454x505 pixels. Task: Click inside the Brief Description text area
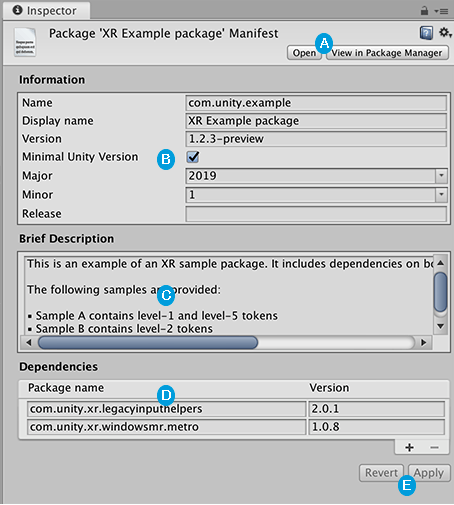[x=229, y=295]
